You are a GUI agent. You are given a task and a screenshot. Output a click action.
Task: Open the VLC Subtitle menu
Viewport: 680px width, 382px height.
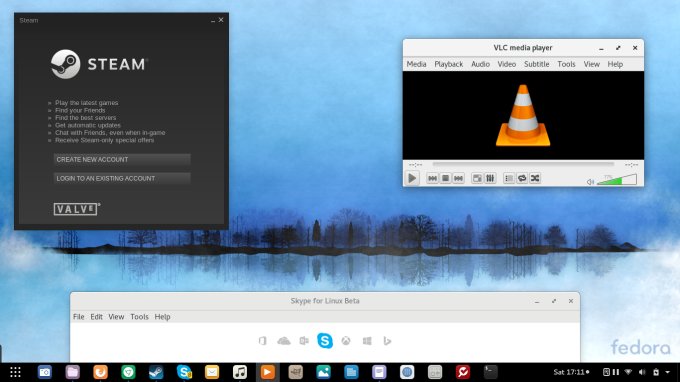coord(536,64)
